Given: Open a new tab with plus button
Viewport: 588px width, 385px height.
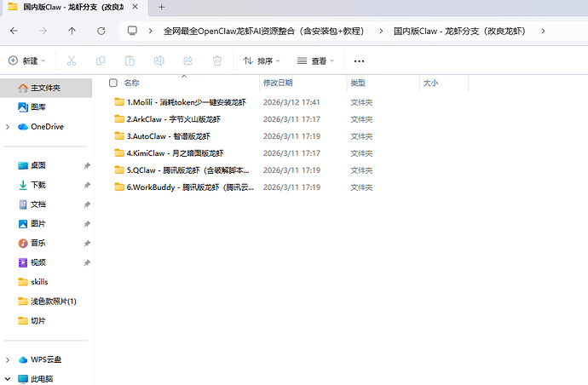Looking at the screenshot, I should [162, 7].
